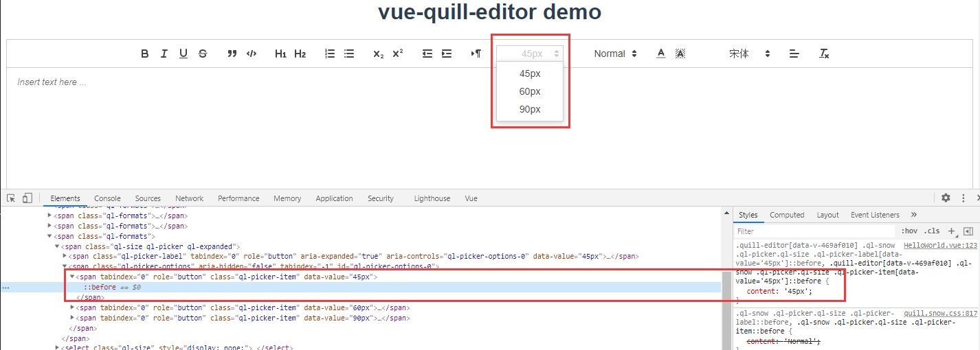The height and width of the screenshot is (350, 980).
Task: Open the background color picker
Action: point(680,54)
